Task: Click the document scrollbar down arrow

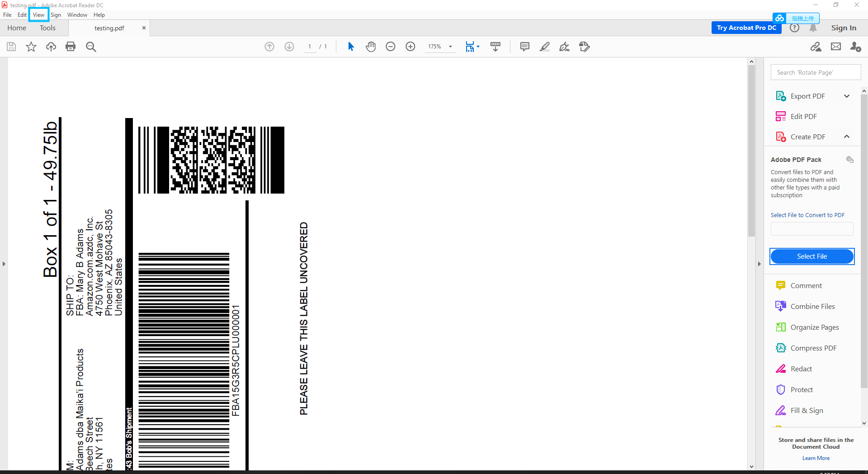Action: [x=751, y=466]
